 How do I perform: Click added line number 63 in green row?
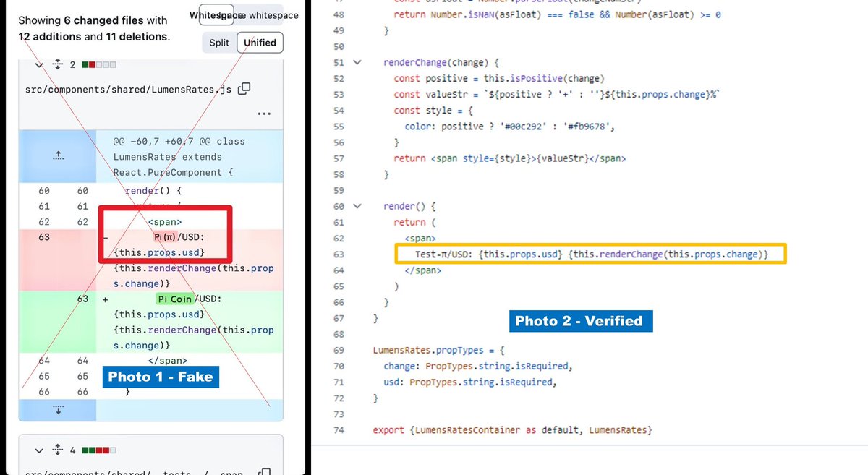point(82,299)
